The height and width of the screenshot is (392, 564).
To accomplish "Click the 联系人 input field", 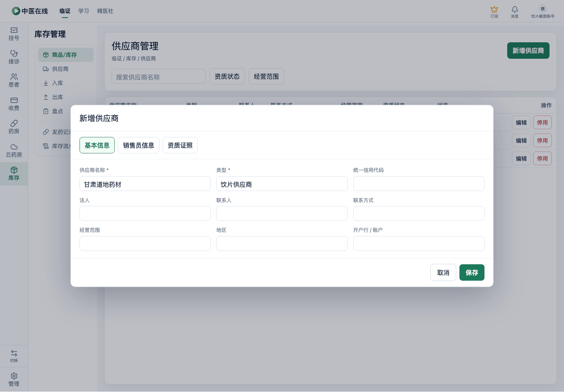I will pos(282,213).
